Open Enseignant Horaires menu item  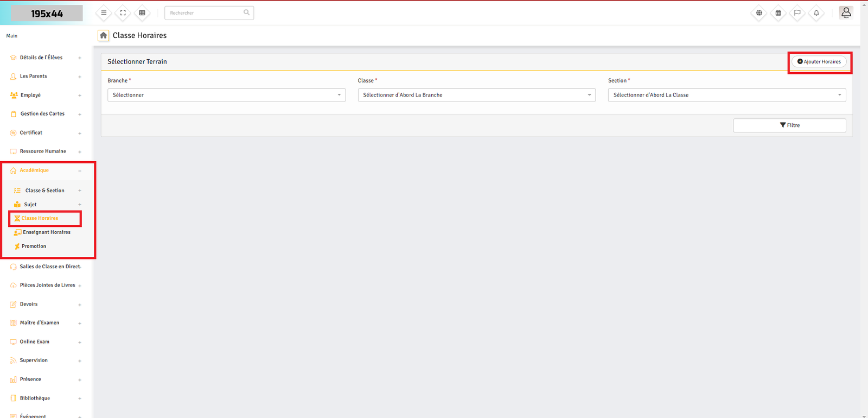point(46,232)
